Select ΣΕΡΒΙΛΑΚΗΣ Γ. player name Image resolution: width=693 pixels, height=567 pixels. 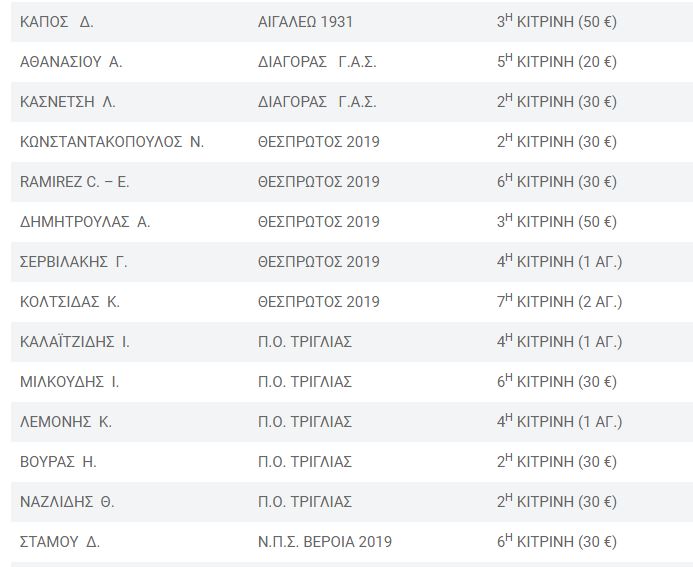click(73, 262)
